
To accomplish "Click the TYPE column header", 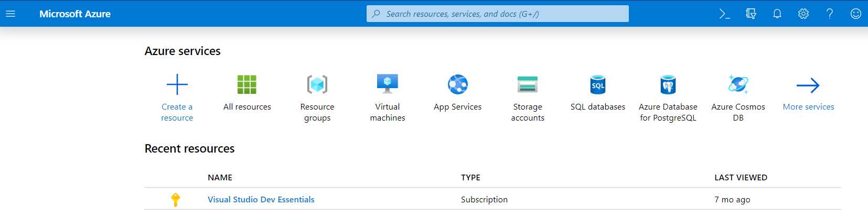I will [x=470, y=178].
